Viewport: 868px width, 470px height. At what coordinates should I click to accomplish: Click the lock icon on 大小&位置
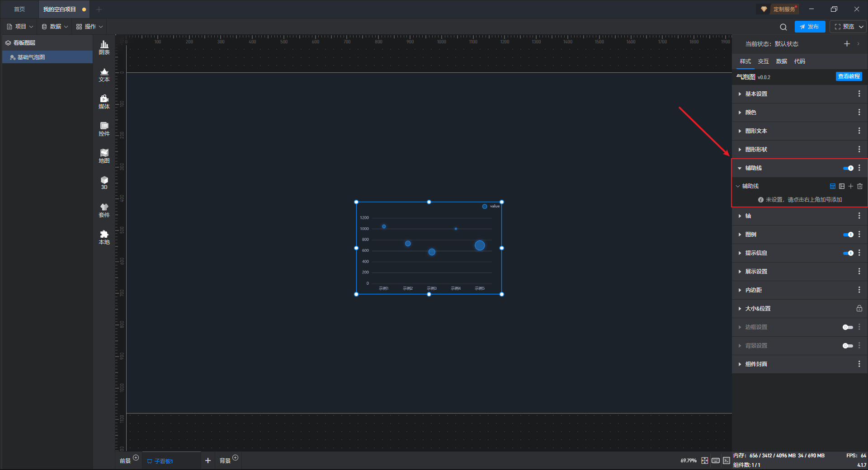[x=859, y=308]
